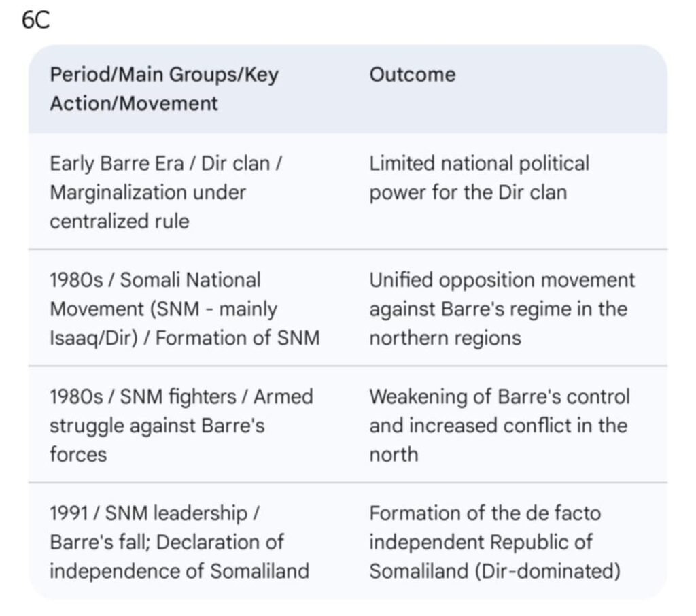
Task: Click the "Outcome" column header
Action: pos(413,75)
